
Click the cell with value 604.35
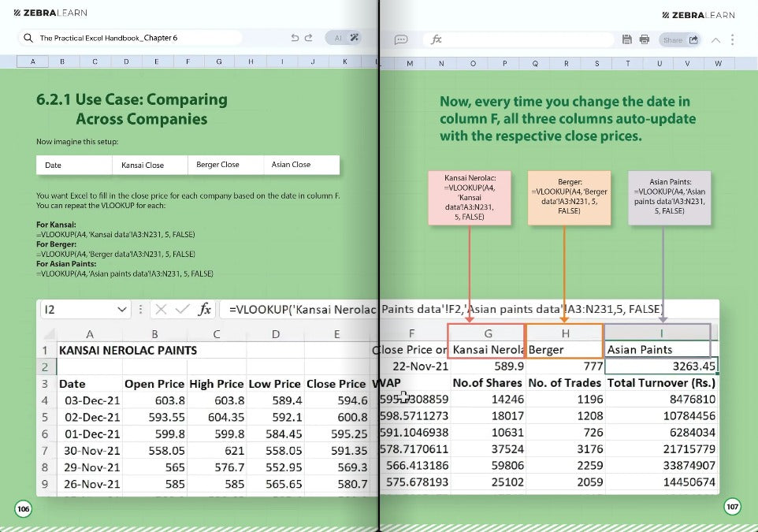[x=217, y=418]
